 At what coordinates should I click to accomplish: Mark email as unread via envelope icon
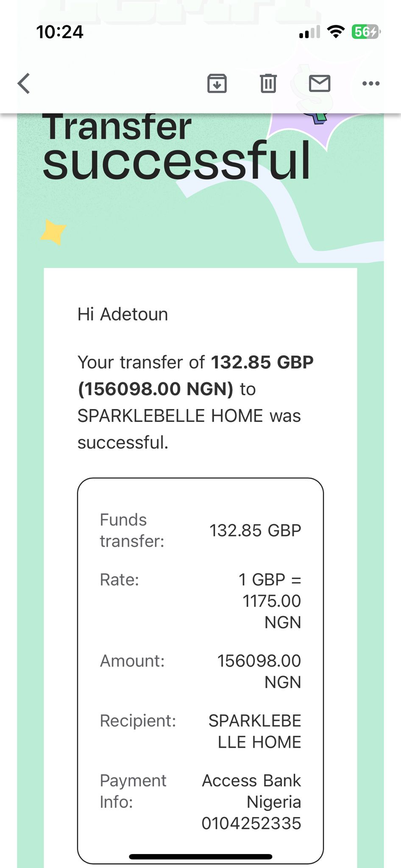click(320, 83)
